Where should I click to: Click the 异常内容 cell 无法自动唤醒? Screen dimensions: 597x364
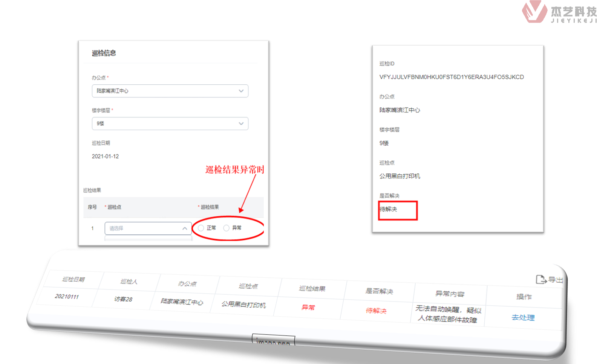click(448, 314)
